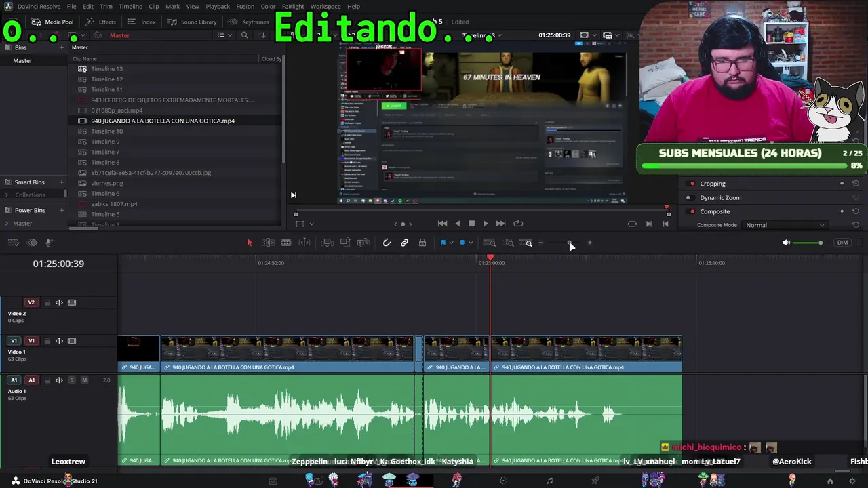This screenshot has width=868, height=488.
Task: Search the media pool
Action: tap(245, 35)
